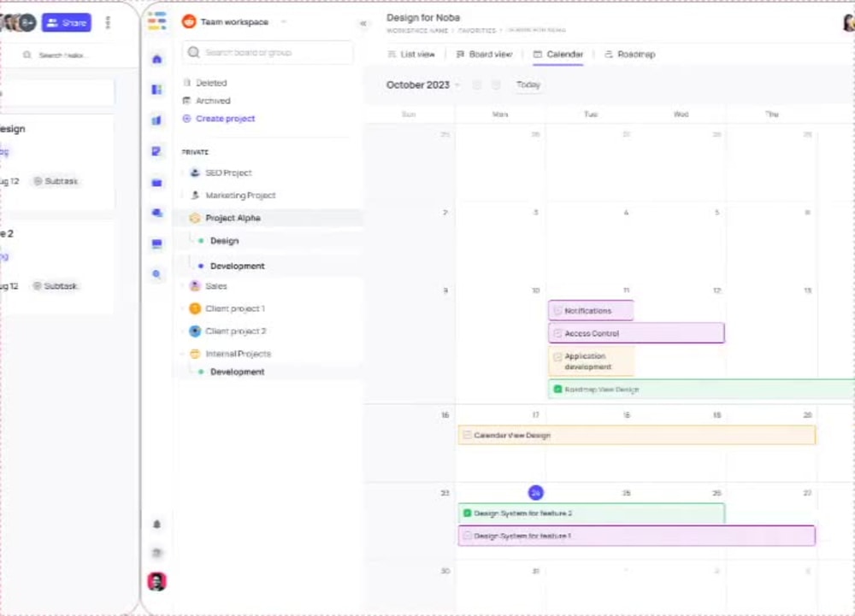The image size is (855, 616).
Task: Click the Search board or group field
Action: tap(267, 52)
